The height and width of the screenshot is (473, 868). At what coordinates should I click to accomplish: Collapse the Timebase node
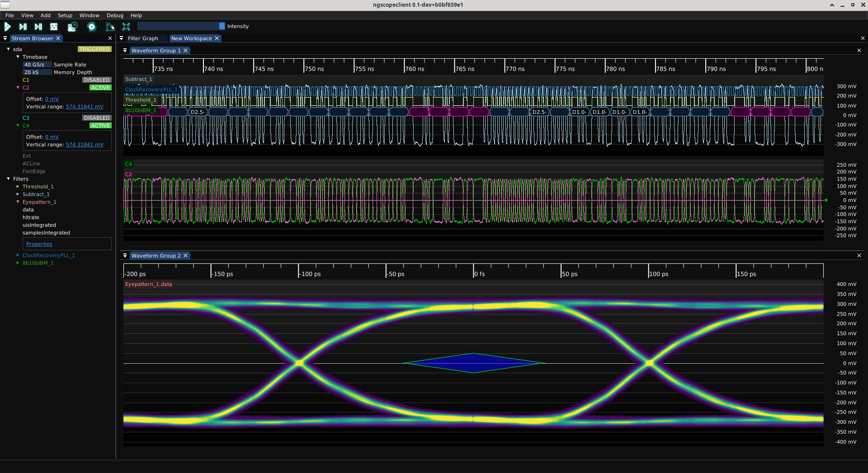pos(18,56)
